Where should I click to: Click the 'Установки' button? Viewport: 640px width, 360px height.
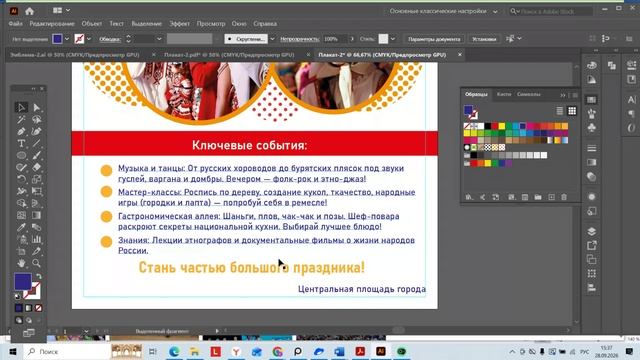[x=484, y=39]
